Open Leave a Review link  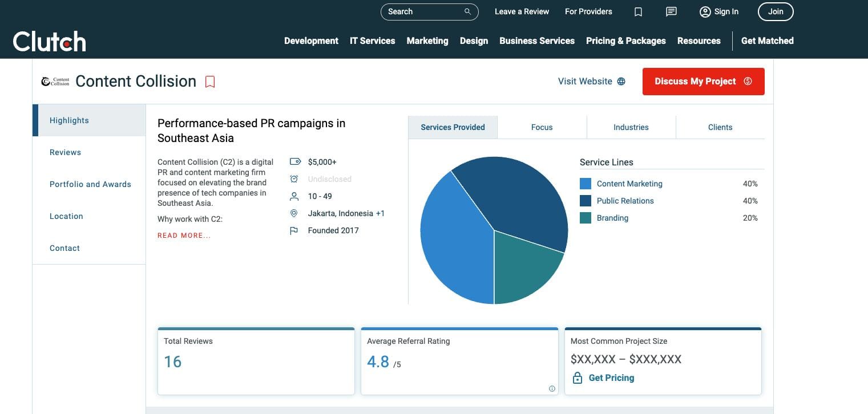click(522, 11)
